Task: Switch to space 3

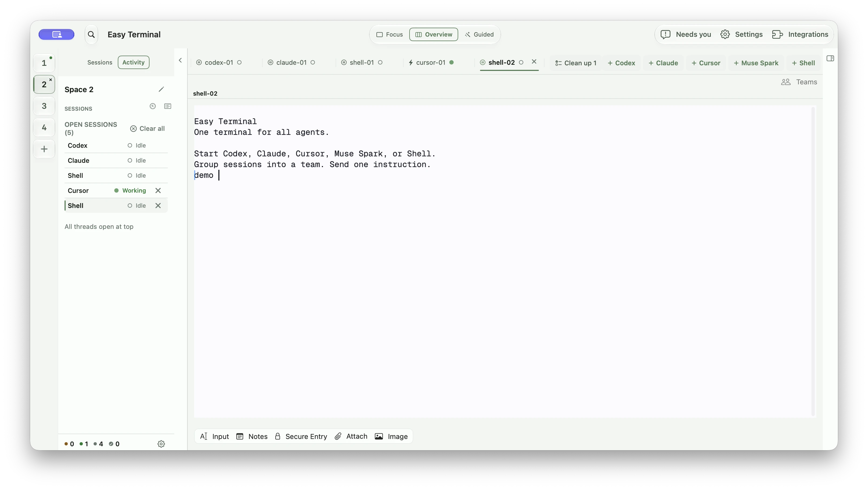Action: 44,106
